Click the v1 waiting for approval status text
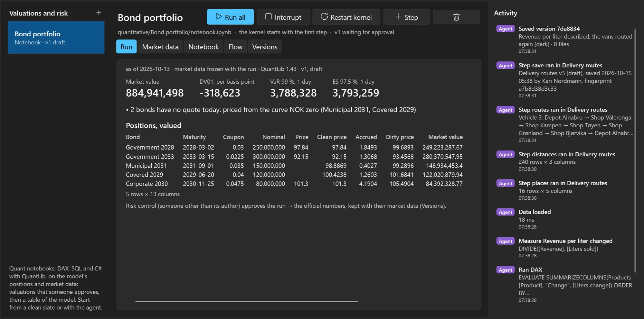The height and width of the screenshot is (319, 644). coord(364,32)
